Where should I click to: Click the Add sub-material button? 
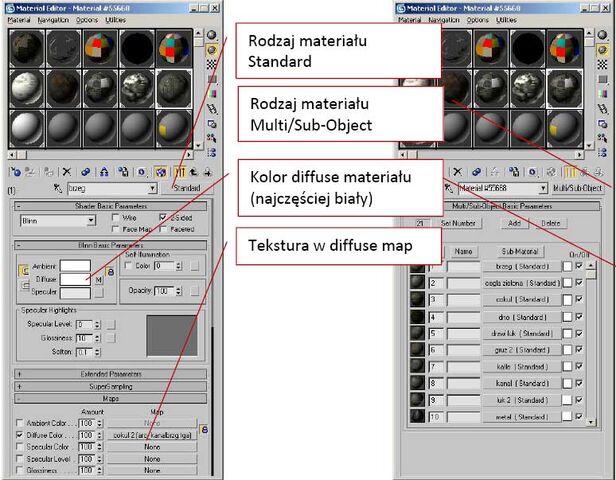pos(514,223)
